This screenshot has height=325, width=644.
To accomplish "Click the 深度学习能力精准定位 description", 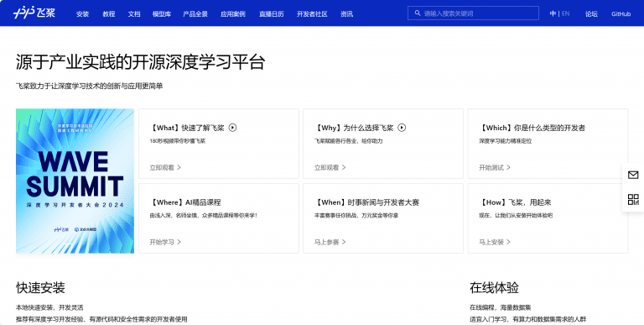I will [505, 141].
